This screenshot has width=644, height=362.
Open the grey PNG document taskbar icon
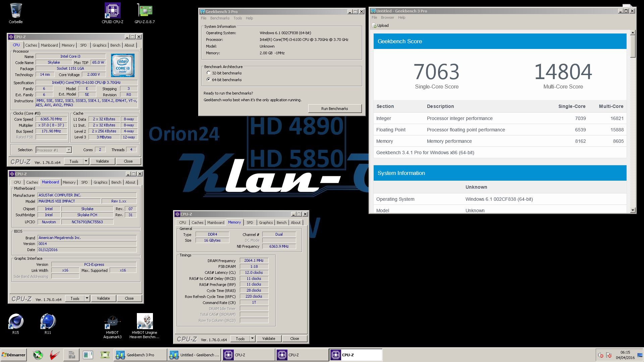point(71,355)
